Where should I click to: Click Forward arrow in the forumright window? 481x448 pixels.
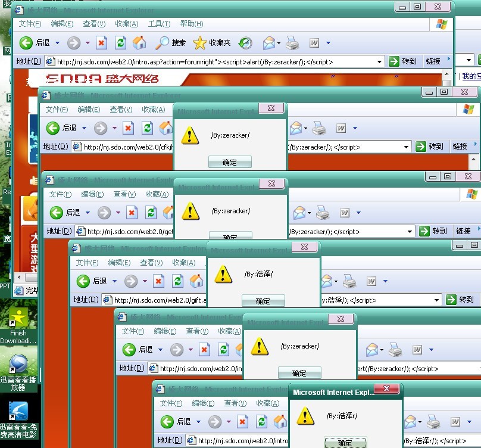[x=74, y=43]
